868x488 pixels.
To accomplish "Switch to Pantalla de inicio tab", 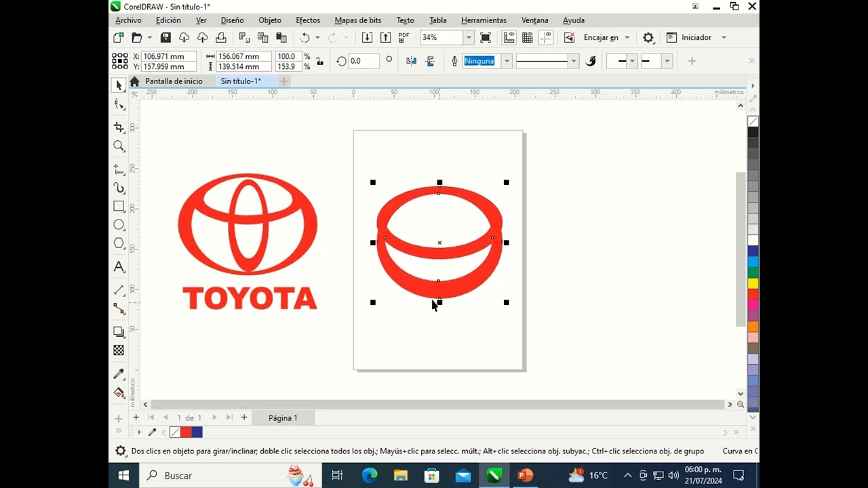I will point(174,81).
